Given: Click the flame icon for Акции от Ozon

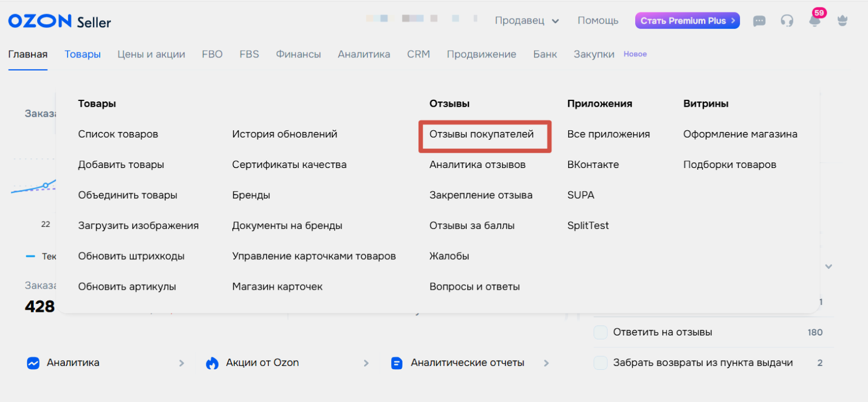Looking at the screenshot, I should pyautogui.click(x=212, y=363).
